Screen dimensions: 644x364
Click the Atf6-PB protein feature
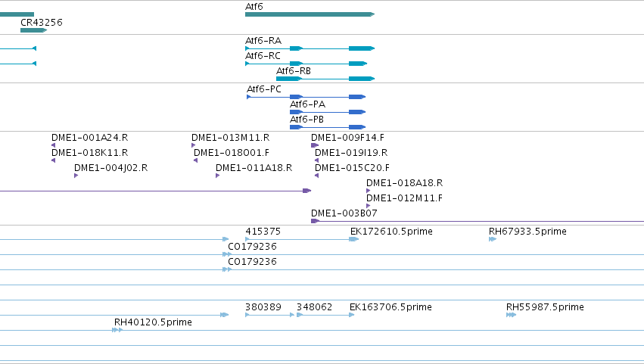[x=328, y=127]
